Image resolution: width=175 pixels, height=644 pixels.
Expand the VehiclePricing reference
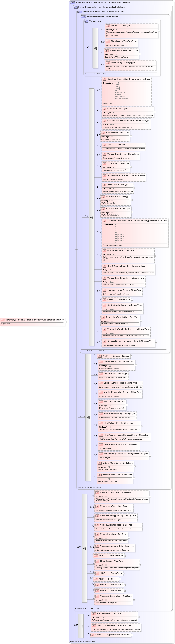(x=126, y=556)
